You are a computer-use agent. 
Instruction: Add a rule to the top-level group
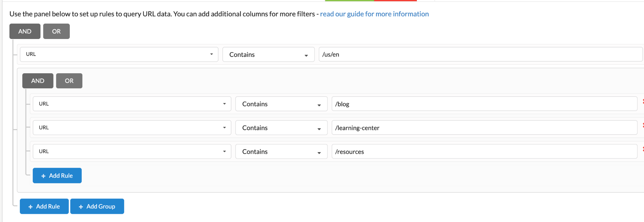pos(44,206)
